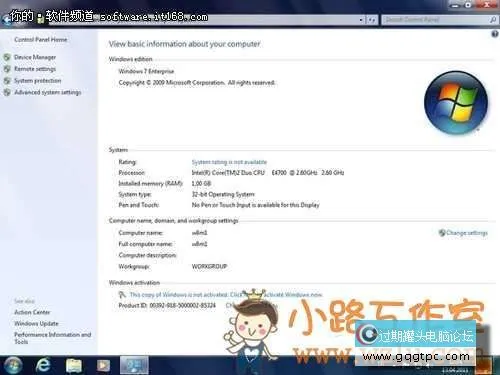
Task: Click the '1.00 GB' installed memory value
Action: click(201, 183)
